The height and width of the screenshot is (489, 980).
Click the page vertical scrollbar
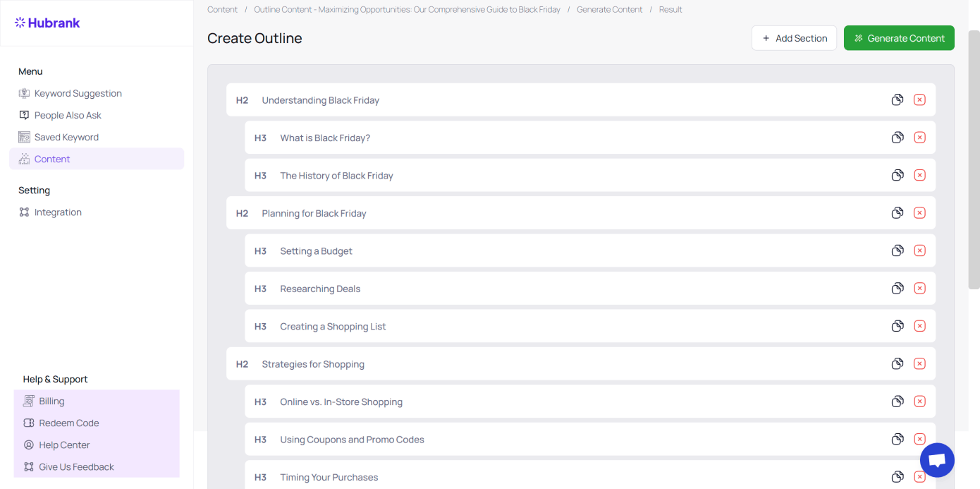tap(974, 159)
